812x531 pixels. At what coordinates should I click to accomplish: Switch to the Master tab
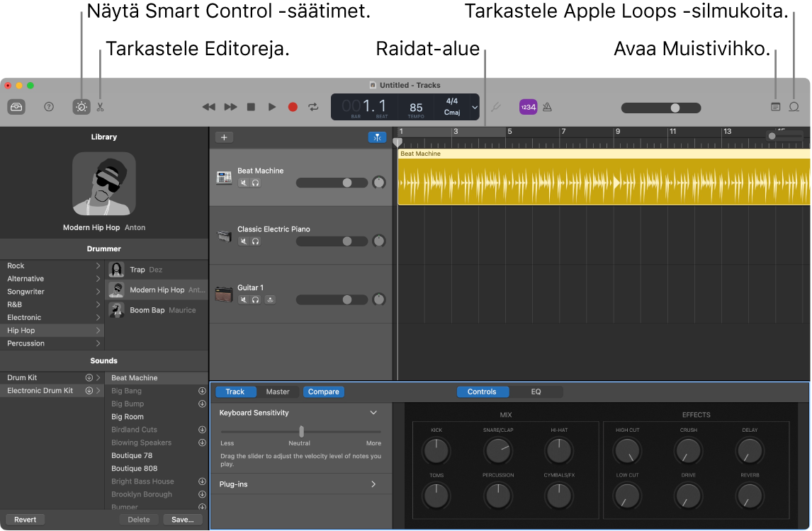[x=278, y=392]
